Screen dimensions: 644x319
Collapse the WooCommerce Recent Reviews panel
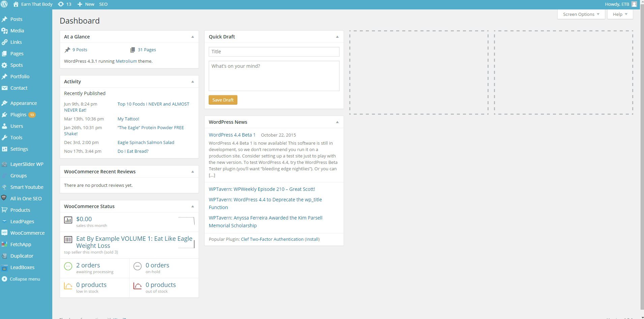[x=193, y=172]
